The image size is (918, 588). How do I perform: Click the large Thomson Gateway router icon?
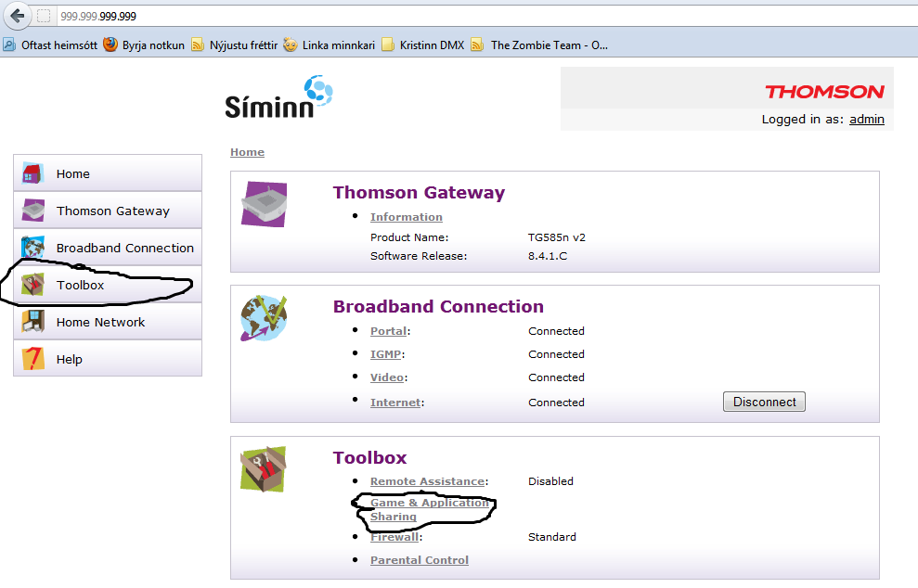pyautogui.click(x=264, y=203)
